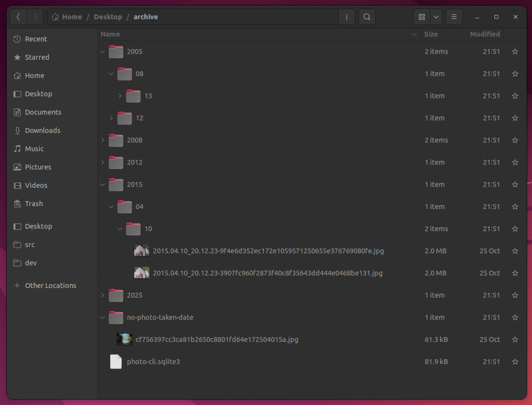The width and height of the screenshot is (532, 405).
Task: Open the search tool
Action: (367, 17)
